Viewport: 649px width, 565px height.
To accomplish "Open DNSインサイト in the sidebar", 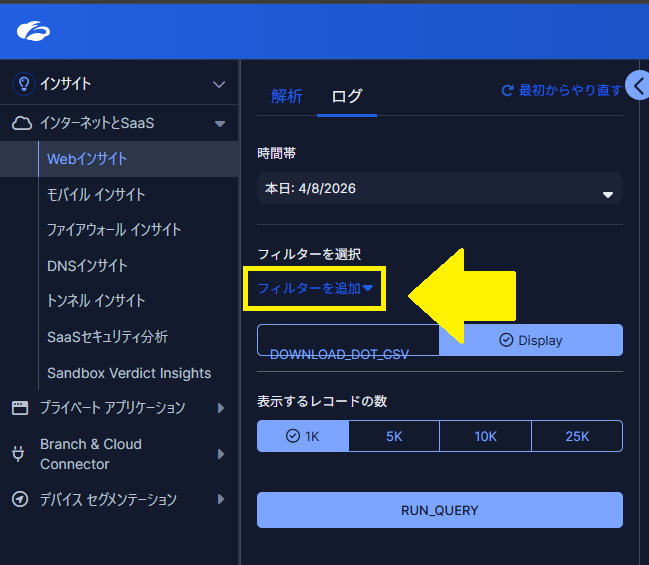I will 87,266.
